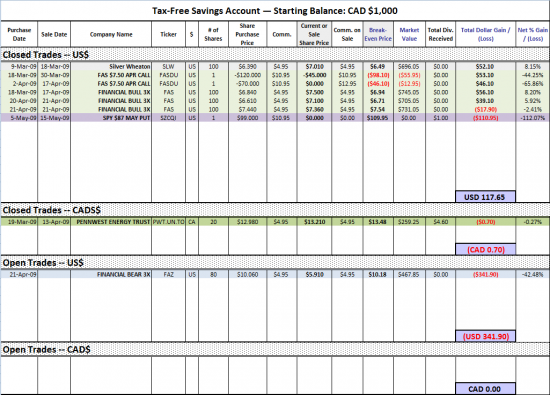
Task: Select the '$7.500' sale share price cell
Action: (x=314, y=92)
